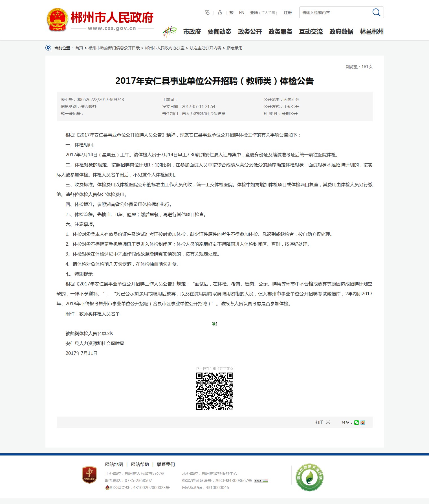
Task: Click 湘公网安备 43100202000023号 link
Action: click(140, 488)
